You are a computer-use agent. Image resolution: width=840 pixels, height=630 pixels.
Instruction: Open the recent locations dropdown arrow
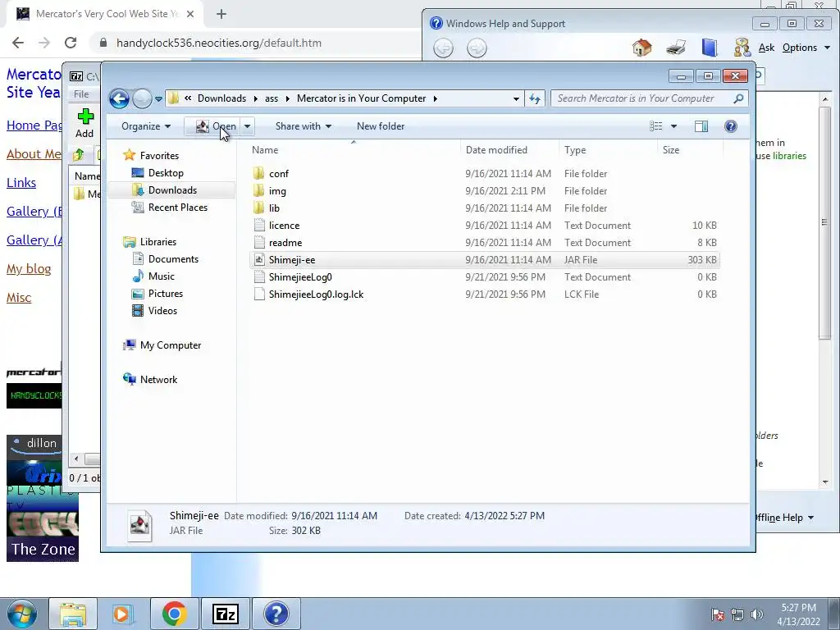(158, 99)
